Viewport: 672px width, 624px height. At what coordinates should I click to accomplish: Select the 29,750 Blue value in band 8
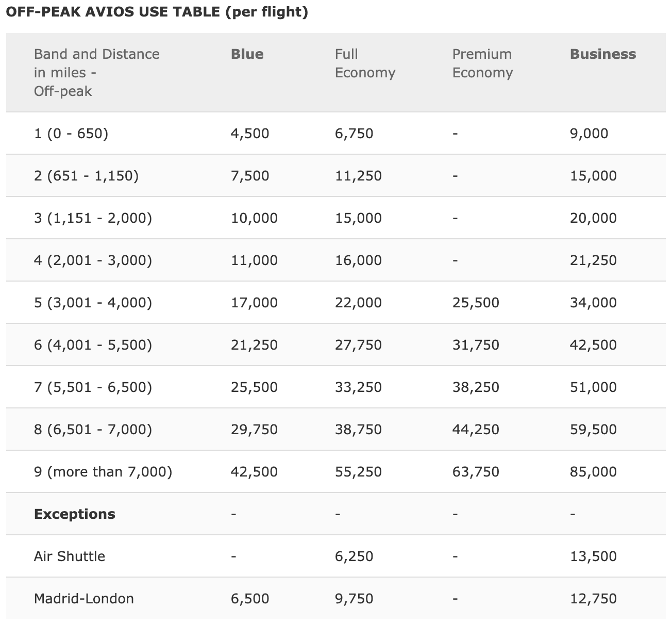coord(254,430)
